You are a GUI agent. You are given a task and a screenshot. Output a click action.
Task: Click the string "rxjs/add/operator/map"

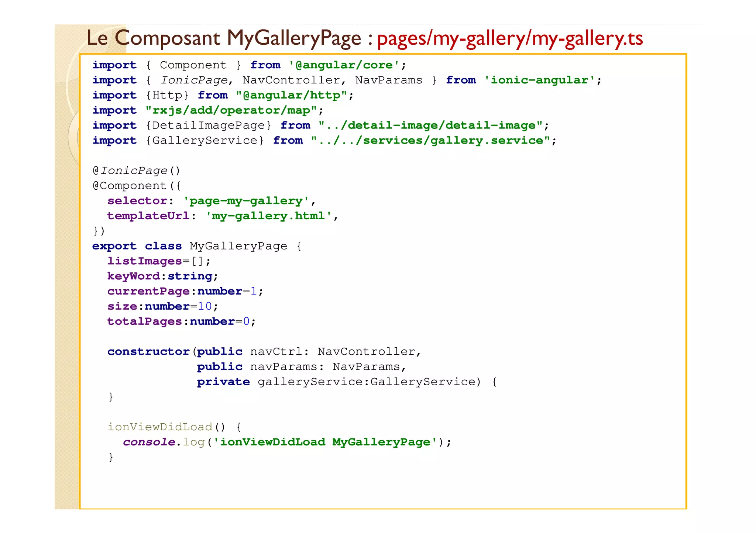tap(231, 111)
